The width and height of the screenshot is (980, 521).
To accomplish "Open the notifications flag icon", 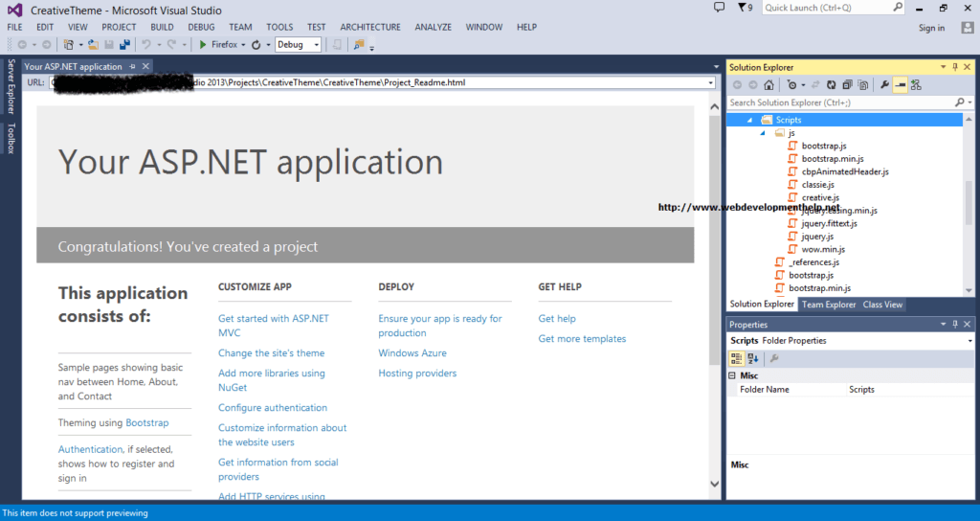I will pos(742,8).
